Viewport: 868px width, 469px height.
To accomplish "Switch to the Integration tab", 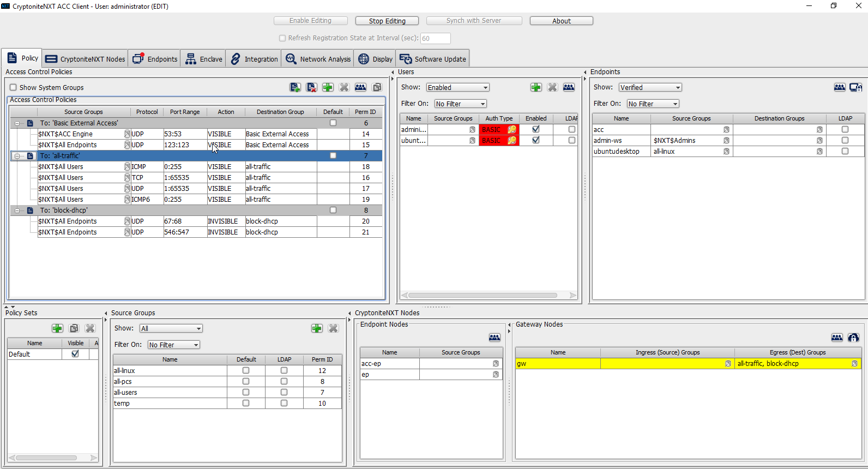I will coord(254,59).
